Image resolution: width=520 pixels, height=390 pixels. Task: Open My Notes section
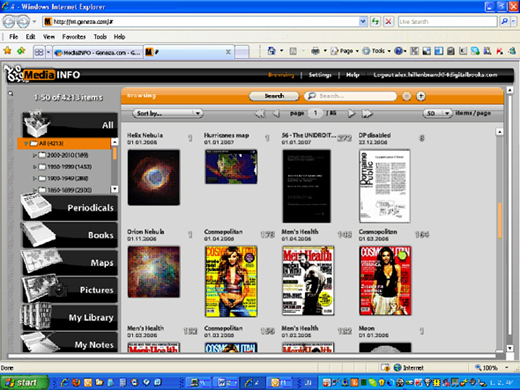[70, 342]
